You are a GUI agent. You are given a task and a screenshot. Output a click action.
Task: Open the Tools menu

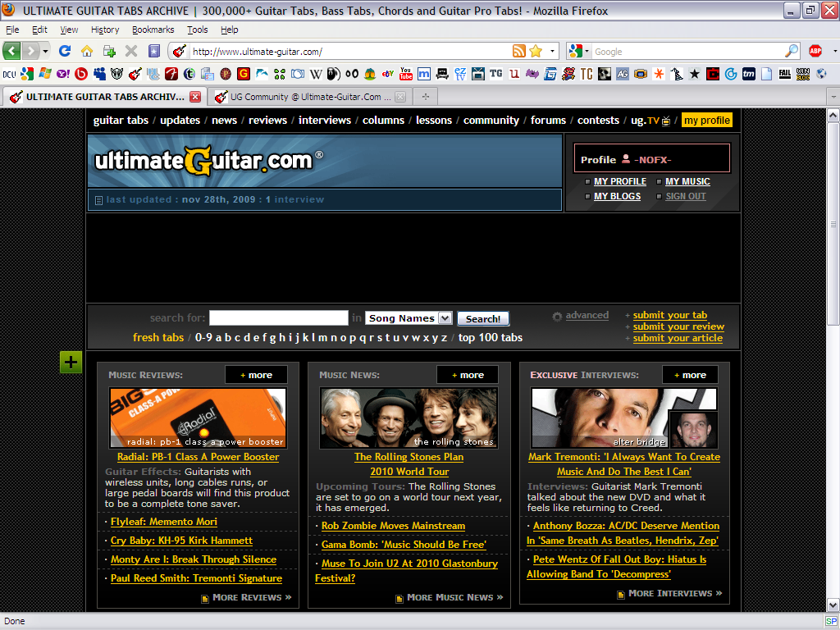click(x=197, y=30)
